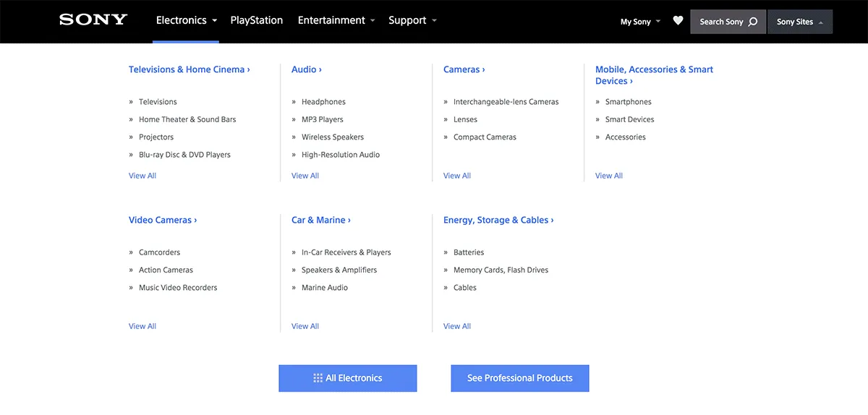Viewport: 868px width, 415px height.
Task: Collapse the Sony Sites expander
Action: point(800,22)
